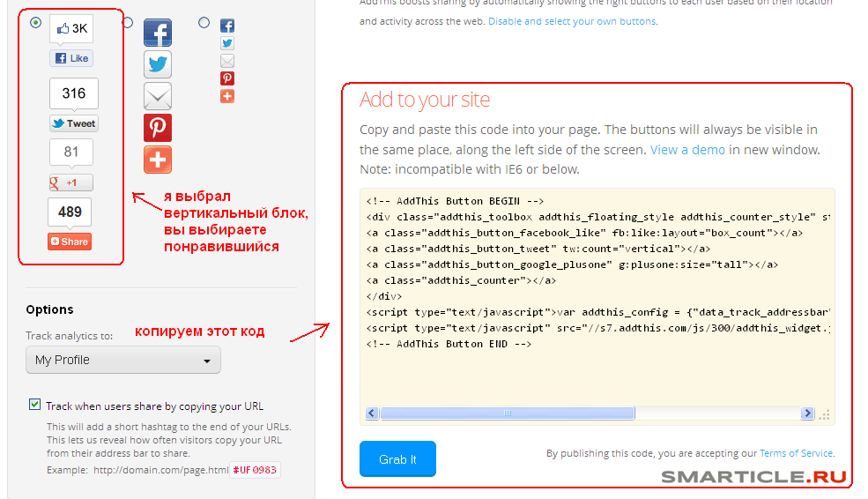Click the large email envelope icon

pyautogui.click(x=158, y=96)
